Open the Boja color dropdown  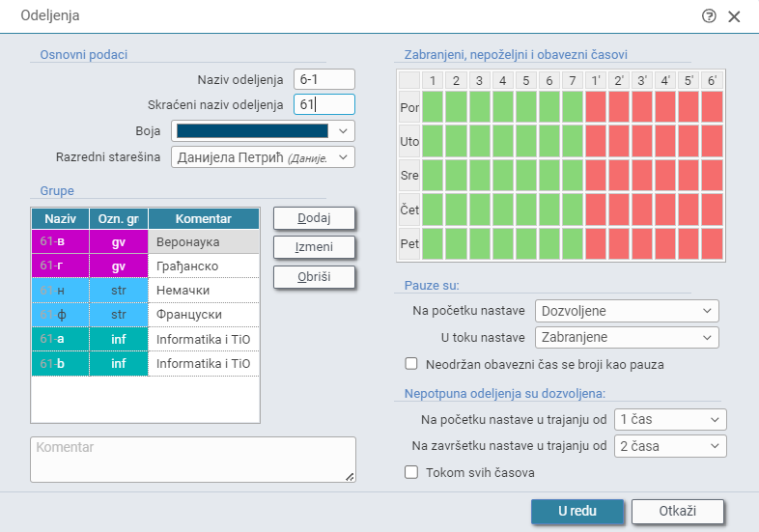263,131
